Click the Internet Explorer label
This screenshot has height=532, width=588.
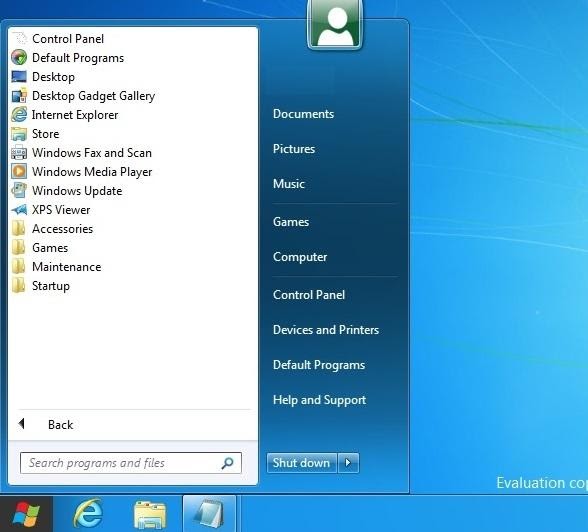pyautogui.click(x=75, y=115)
